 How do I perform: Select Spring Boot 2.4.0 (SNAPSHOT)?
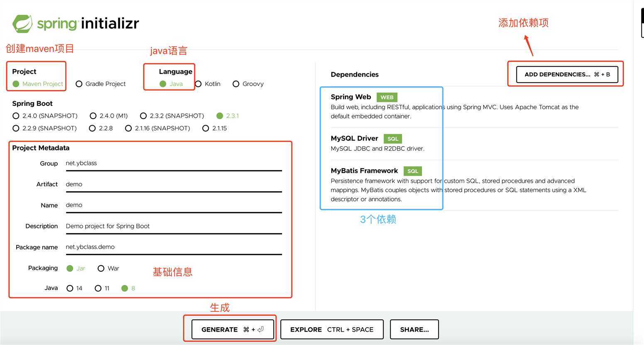tap(45, 116)
